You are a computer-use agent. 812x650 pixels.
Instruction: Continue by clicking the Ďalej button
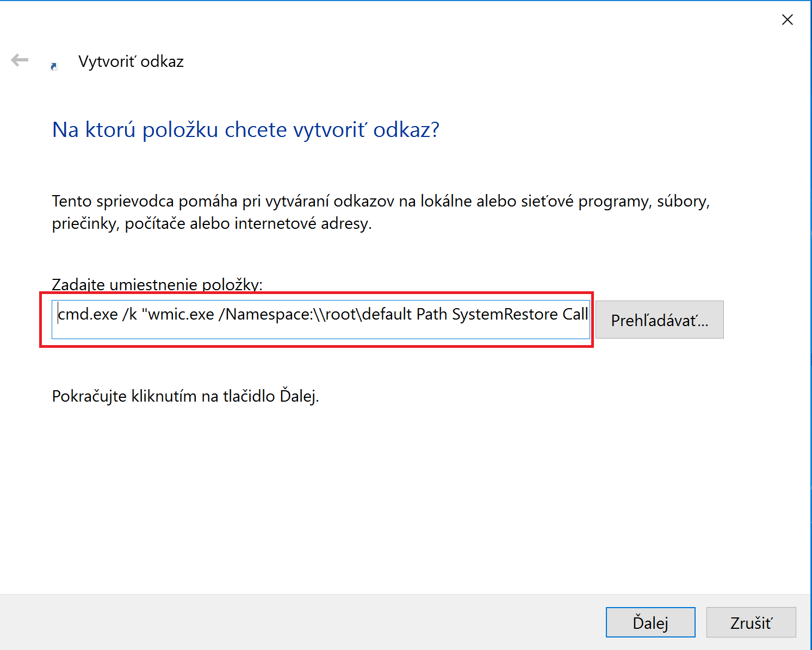click(650, 622)
